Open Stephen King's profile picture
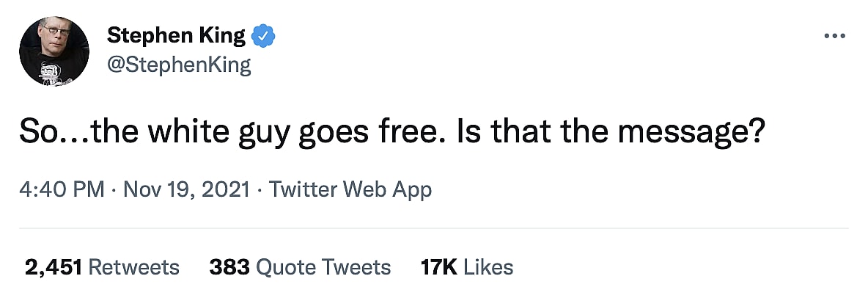This screenshot has width=868, height=298. pos(54,51)
